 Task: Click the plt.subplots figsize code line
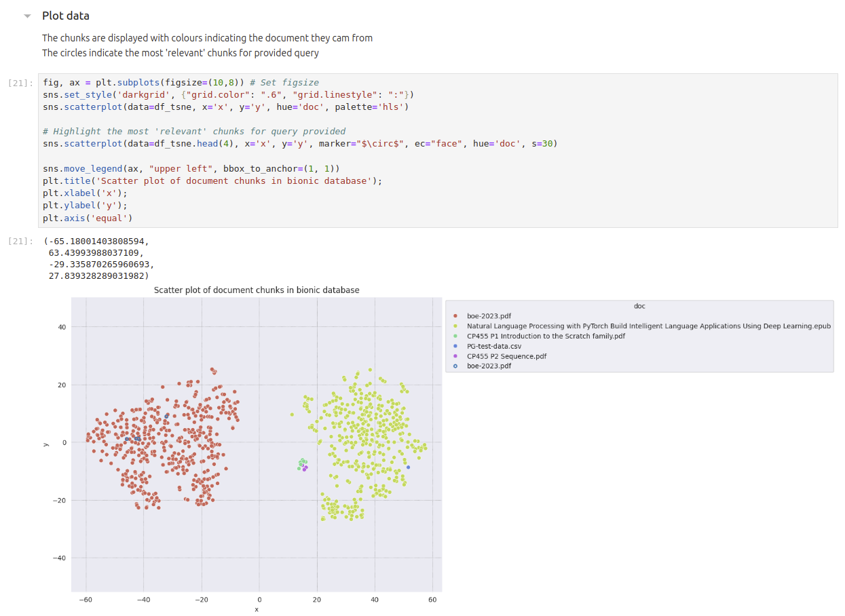tap(181, 83)
